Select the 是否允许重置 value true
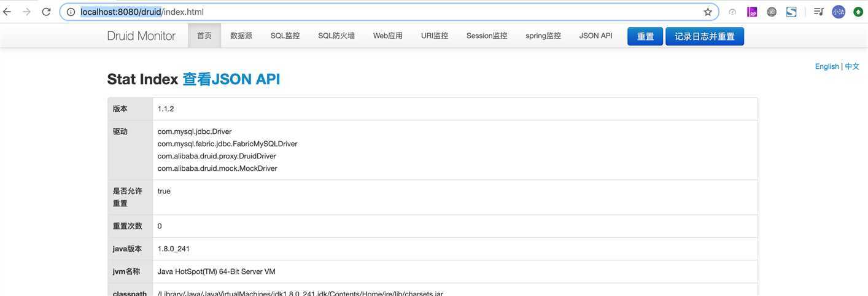Viewport: 868px width, 296px height. pyautogui.click(x=164, y=191)
